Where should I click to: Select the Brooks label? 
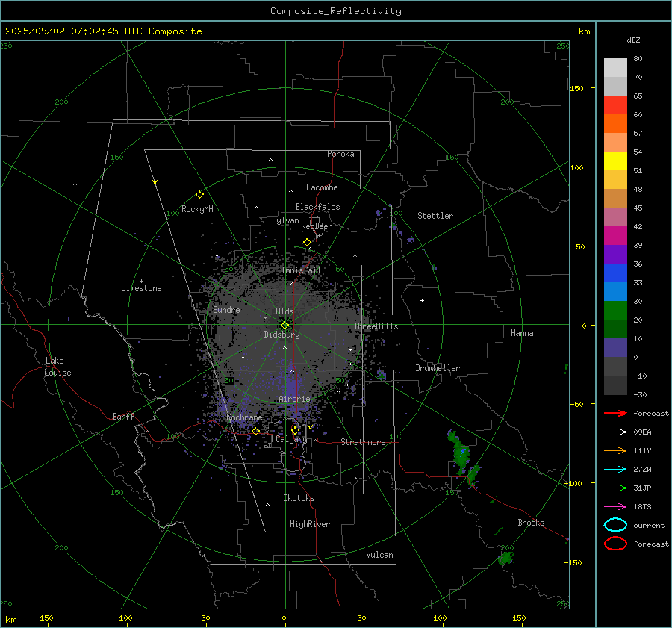(531, 523)
